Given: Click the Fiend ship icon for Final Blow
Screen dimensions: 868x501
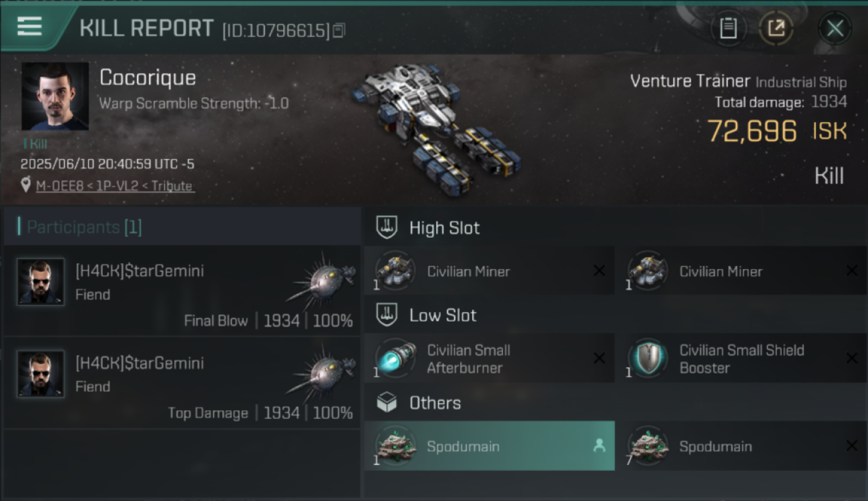Looking at the screenshot, I should pyautogui.click(x=323, y=278).
